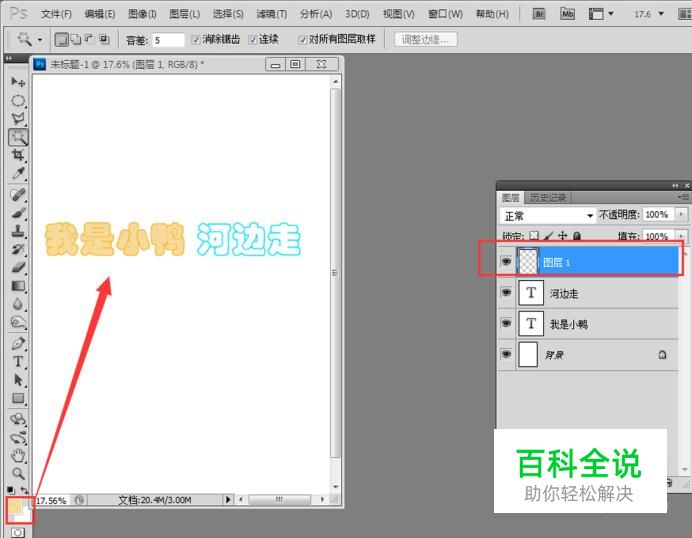Hide the 图层 1 layer
Screen dimensions: 692x538
506,262
